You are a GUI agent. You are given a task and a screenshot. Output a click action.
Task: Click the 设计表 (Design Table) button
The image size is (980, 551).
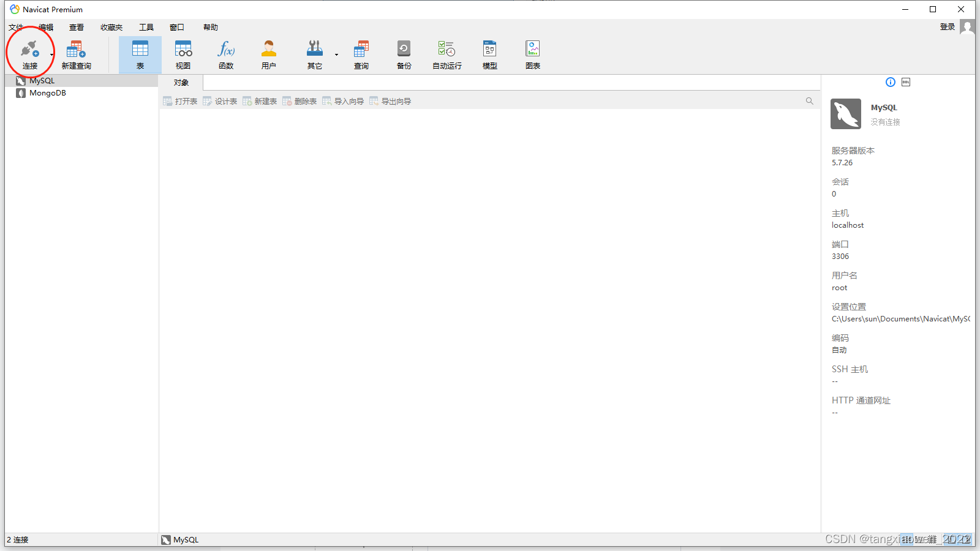[x=220, y=102]
